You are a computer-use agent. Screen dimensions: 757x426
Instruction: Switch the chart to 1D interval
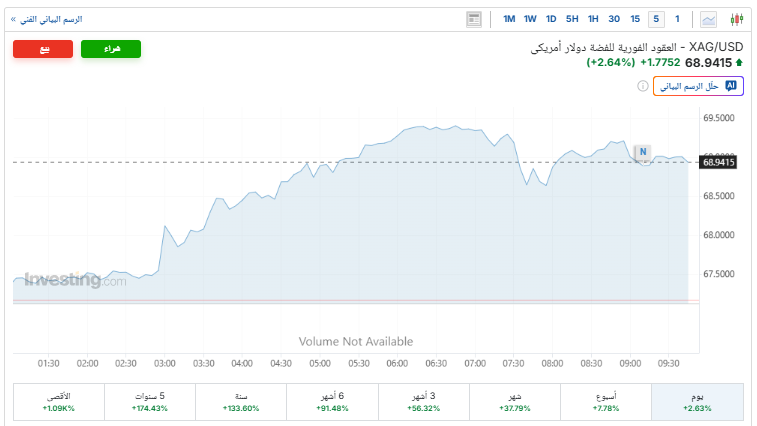click(551, 19)
